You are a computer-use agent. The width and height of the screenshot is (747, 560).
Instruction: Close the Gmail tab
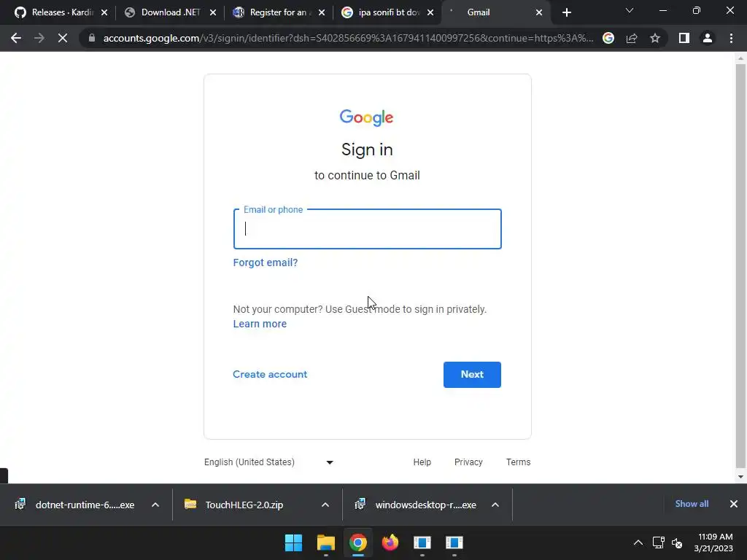click(x=539, y=12)
